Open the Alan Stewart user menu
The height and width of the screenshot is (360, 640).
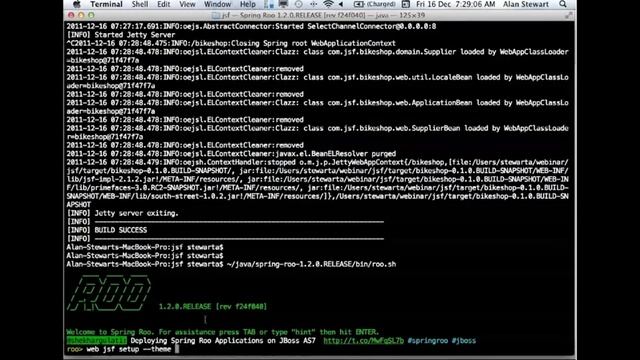525,4
